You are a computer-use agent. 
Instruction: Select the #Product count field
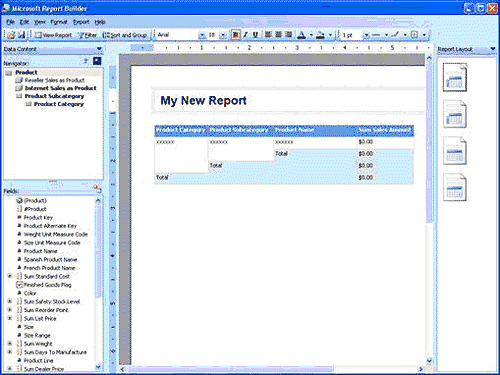(35, 209)
